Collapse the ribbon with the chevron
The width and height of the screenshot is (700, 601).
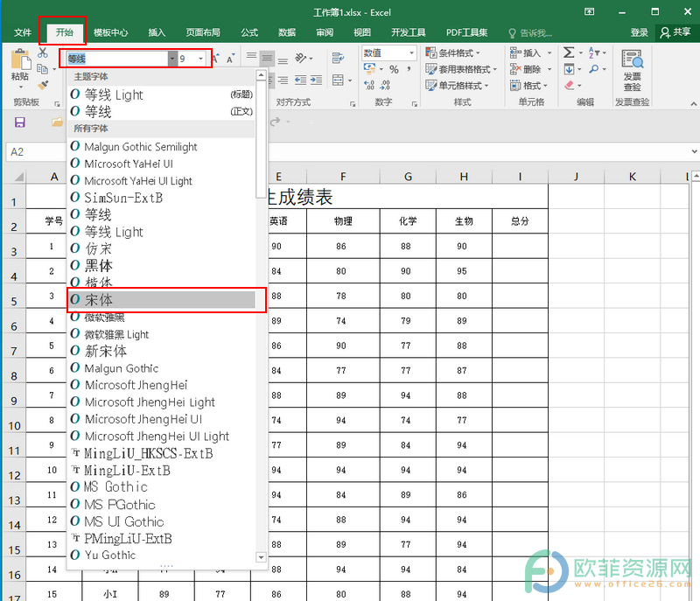click(693, 103)
